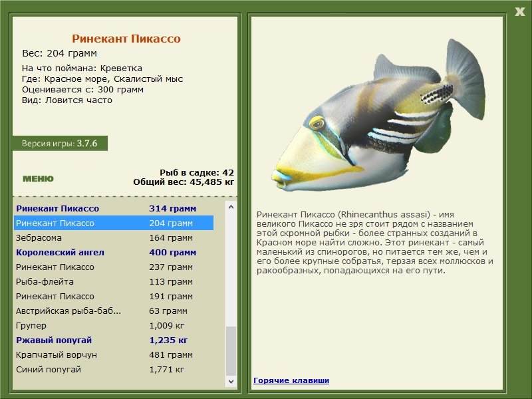Click the Picasso triggerfish picture
The width and height of the screenshot is (532, 399).
[378, 115]
